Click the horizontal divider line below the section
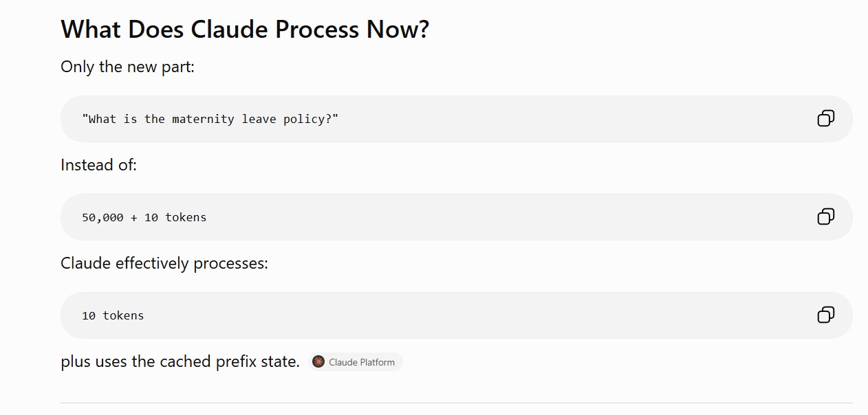Viewport: 868px width, 415px height. point(457,403)
